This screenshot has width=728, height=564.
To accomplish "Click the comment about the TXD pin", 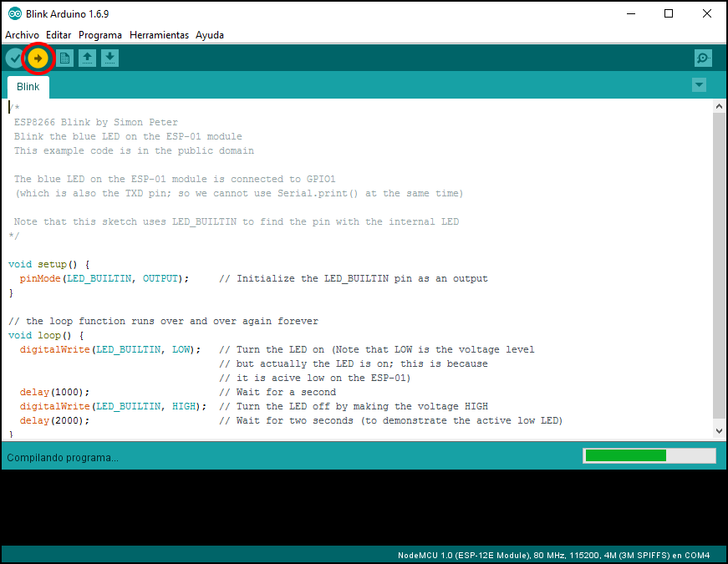I will click(239, 193).
